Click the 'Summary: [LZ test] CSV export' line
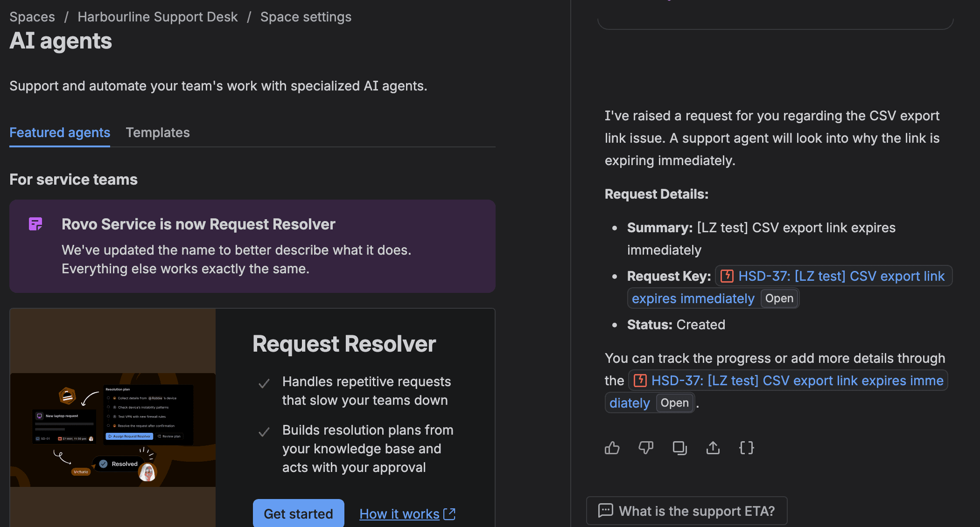The width and height of the screenshot is (980, 527). [761, 239]
